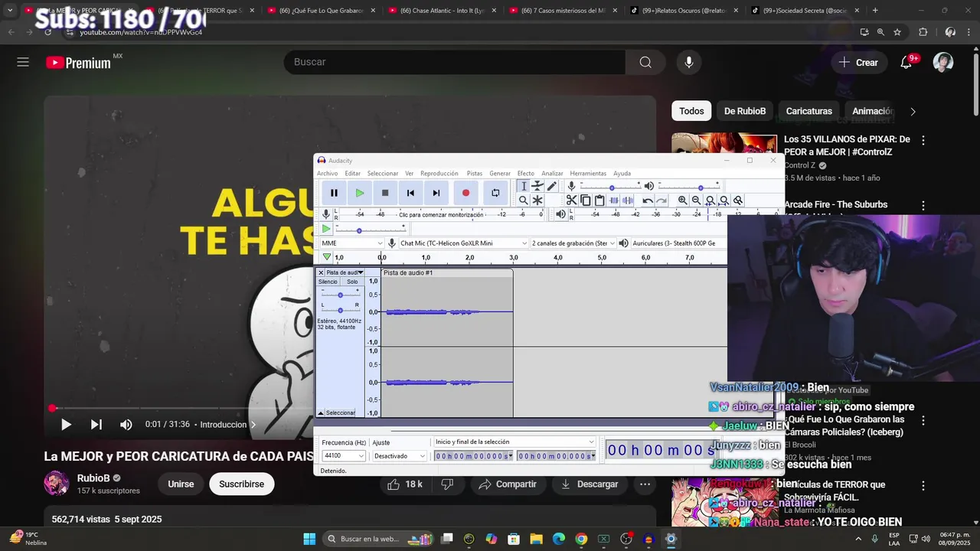Toggle the YouTube hamburger guide menu

23,62
